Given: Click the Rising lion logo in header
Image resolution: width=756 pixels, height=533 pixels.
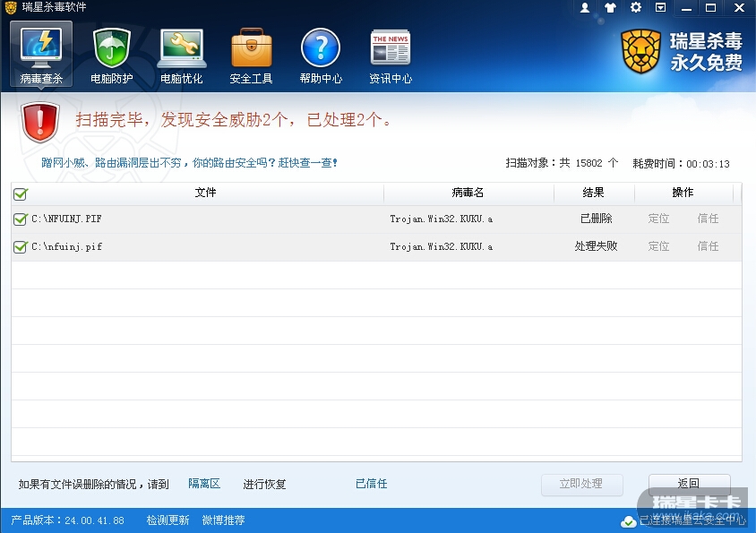Looking at the screenshot, I should pos(640,51).
